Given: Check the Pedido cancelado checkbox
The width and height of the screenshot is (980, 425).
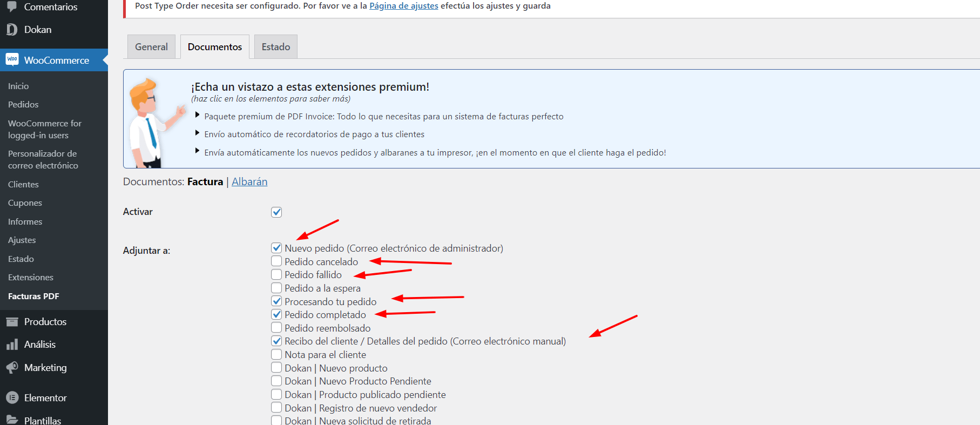Looking at the screenshot, I should click(276, 261).
